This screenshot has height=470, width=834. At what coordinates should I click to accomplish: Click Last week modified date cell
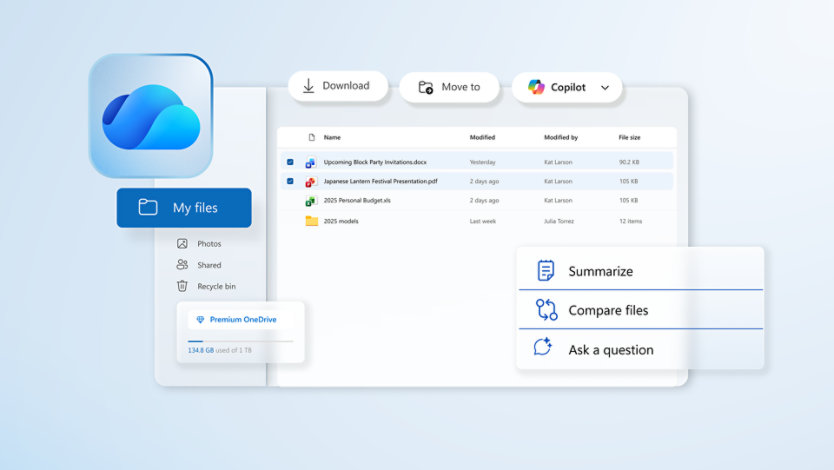click(482, 221)
